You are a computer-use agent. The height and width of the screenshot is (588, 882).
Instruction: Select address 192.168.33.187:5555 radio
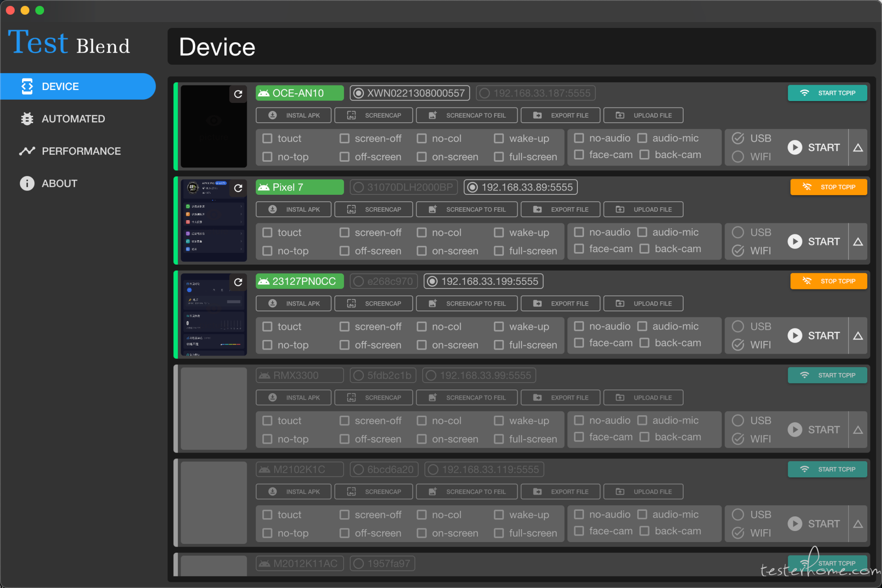coord(485,93)
